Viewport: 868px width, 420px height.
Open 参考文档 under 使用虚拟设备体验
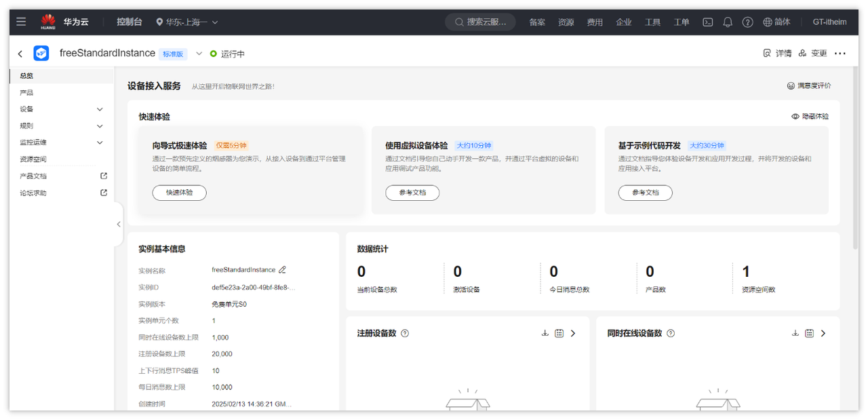click(x=412, y=193)
